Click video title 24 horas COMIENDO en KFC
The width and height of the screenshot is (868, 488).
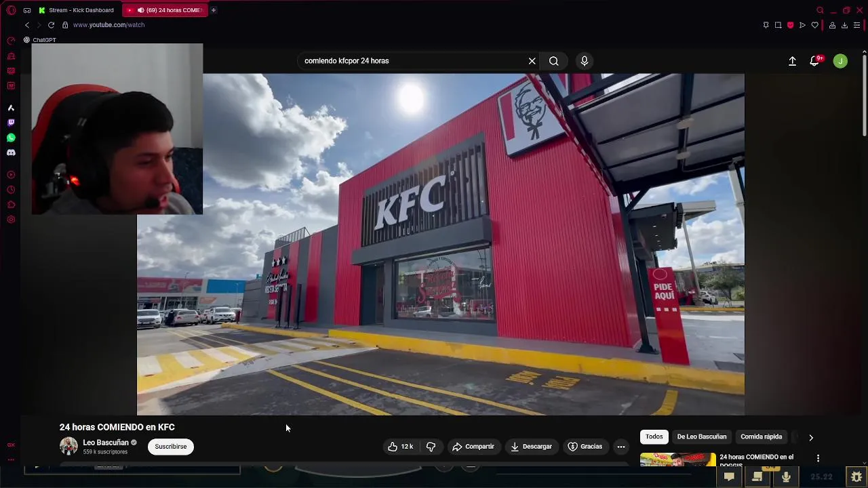click(117, 427)
